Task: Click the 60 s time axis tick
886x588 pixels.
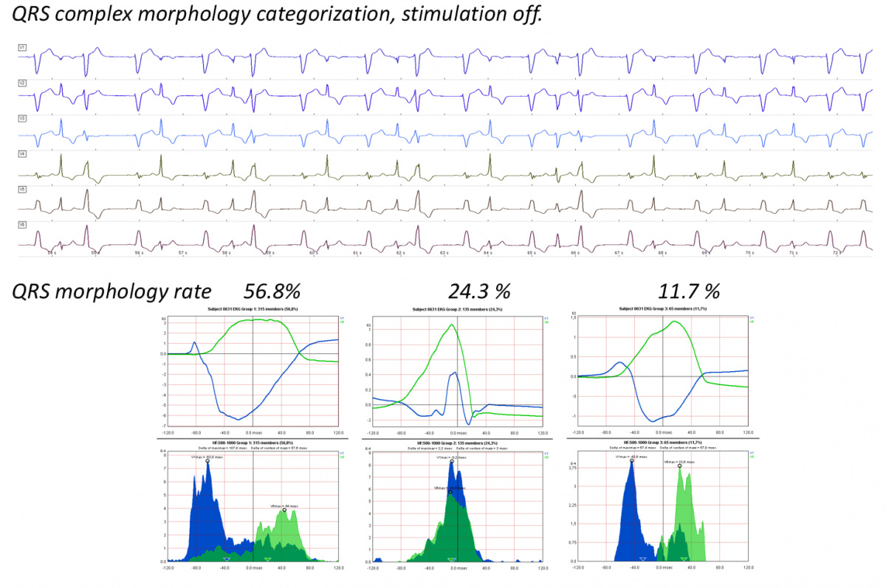Action: click(x=314, y=253)
